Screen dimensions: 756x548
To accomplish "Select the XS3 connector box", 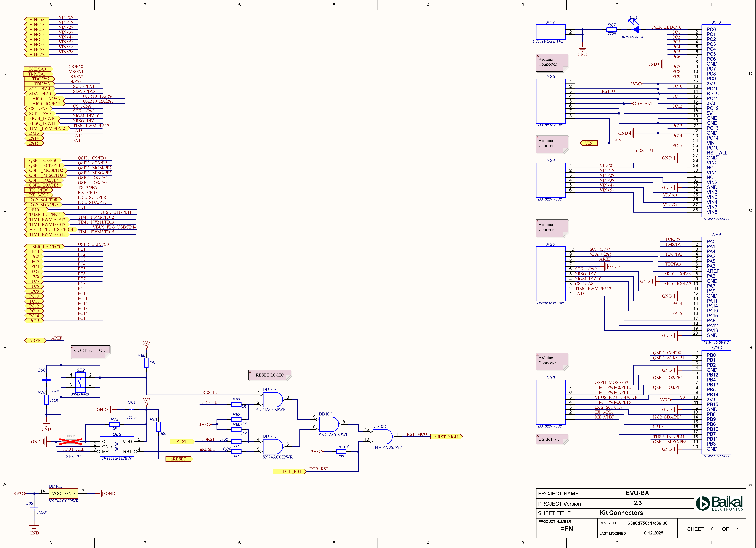I will (551, 101).
